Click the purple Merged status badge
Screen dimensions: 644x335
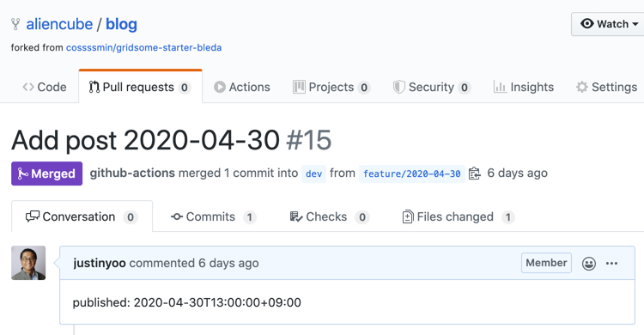[x=47, y=174]
